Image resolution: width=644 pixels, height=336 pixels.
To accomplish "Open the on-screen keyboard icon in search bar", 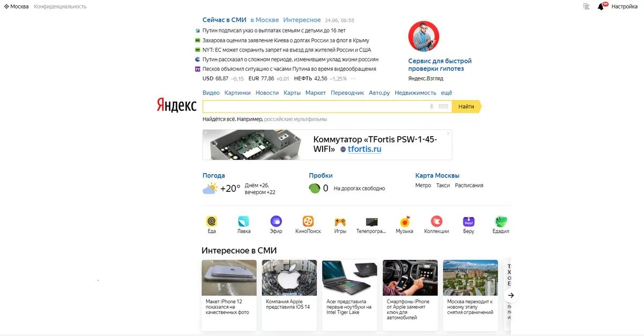I will pyautogui.click(x=443, y=107).
